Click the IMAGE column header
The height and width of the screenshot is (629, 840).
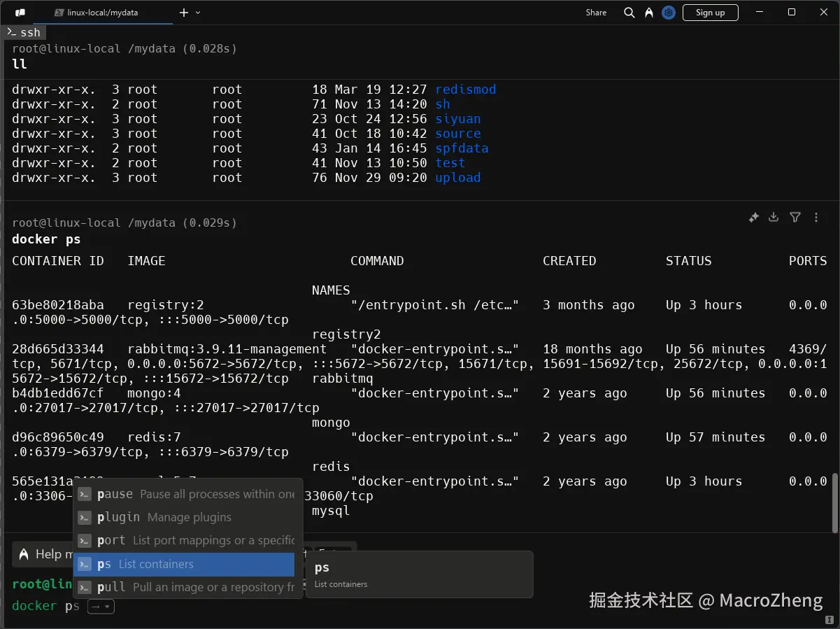click(x=146, y=261)
